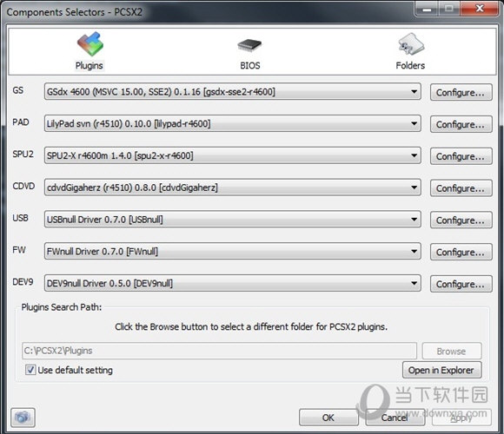504x434 pixels.
Task: Click the plugins path field C:\PCSX2\Plugins
Action: click(x=220, y=351)
